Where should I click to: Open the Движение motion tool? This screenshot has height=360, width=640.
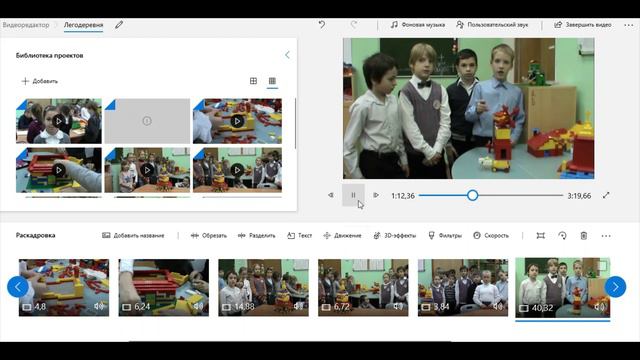click(x=342, y=236)
